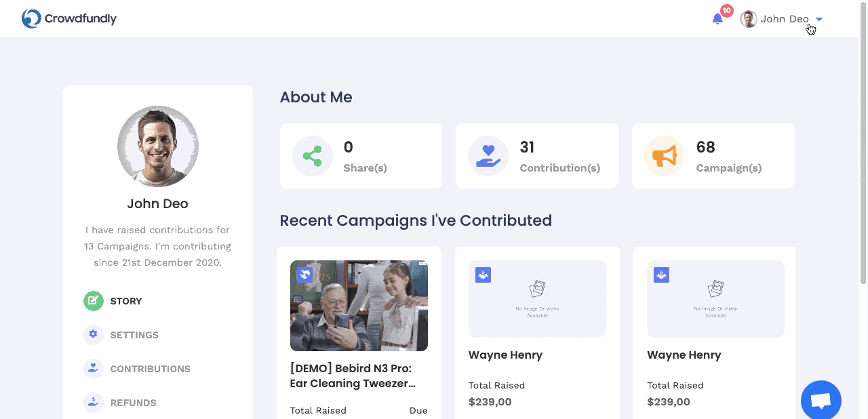The width and height of the screenshot is (868, 419).
Task: Go to the CONTRIBUTIONS menu item
Action: pyautogui.click(x=150, y=369)
